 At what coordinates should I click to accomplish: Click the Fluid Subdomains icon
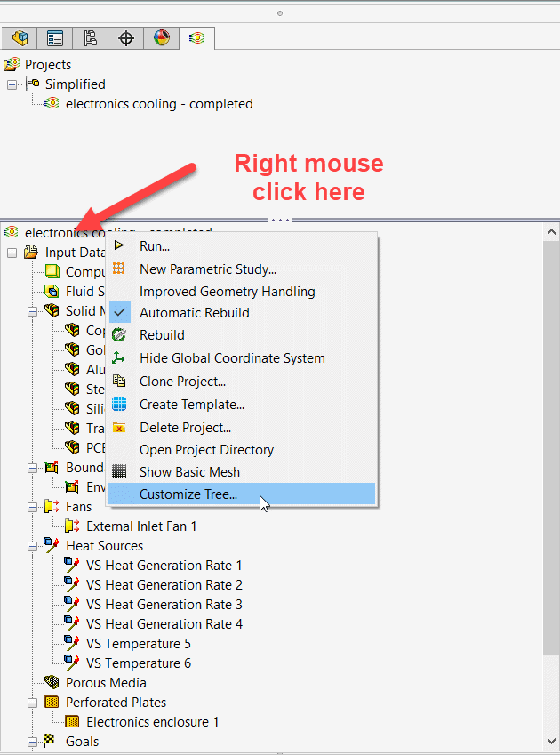click(52, 292)
